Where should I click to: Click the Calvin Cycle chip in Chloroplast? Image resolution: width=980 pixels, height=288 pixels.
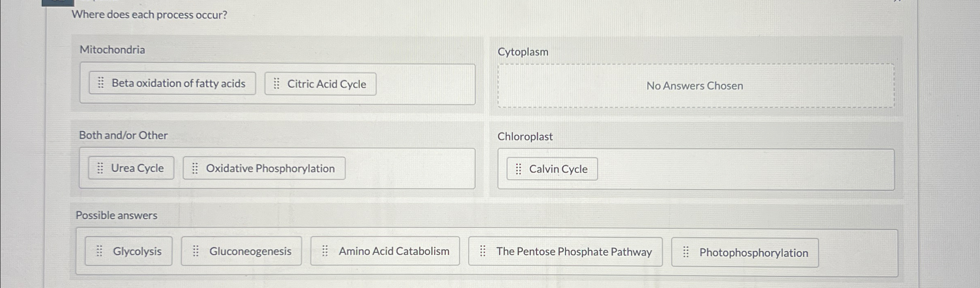(552, 169)
